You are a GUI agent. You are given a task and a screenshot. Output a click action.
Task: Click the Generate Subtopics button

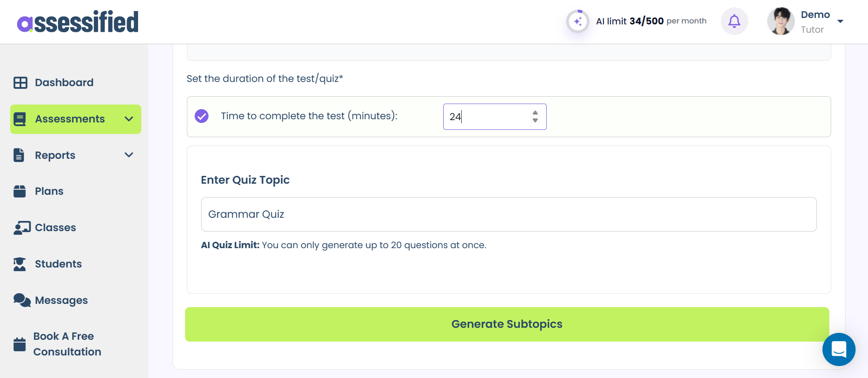click(x=507, y=324)
